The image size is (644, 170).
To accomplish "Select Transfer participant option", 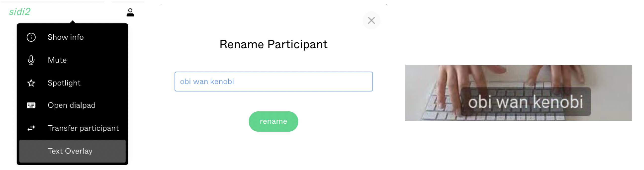I will (83, 128).
